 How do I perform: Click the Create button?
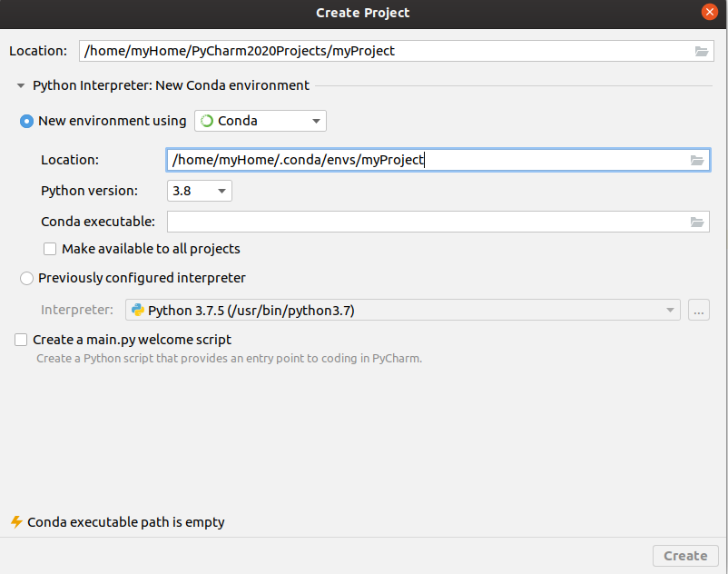tap(685, 555)
